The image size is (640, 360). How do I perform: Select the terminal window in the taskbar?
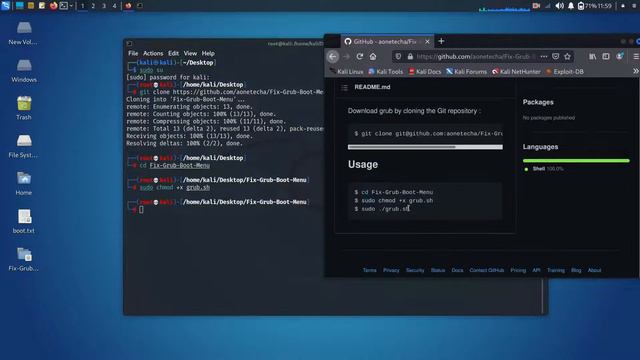(x=140, y=6)
